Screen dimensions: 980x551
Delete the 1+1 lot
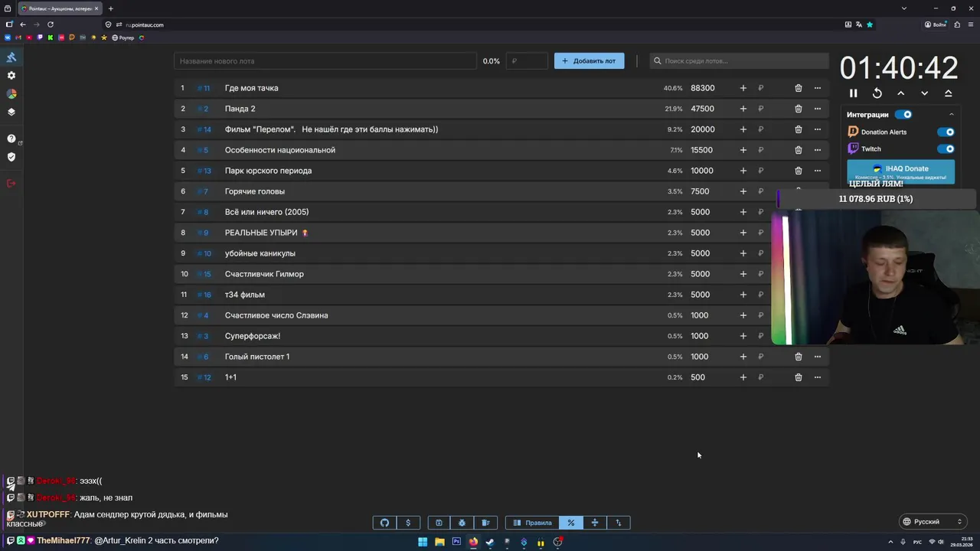[x=799, y=377]
